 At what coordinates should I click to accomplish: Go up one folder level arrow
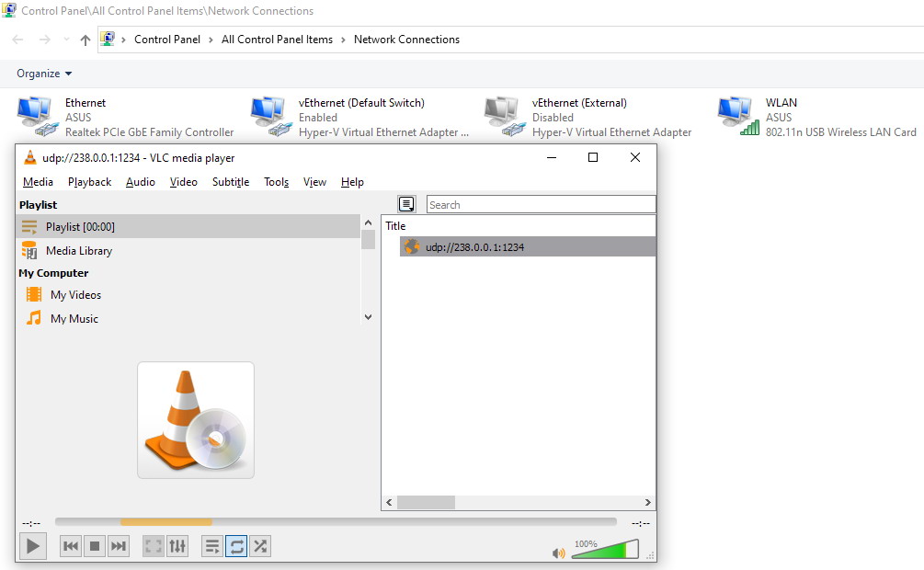[86, 40]
